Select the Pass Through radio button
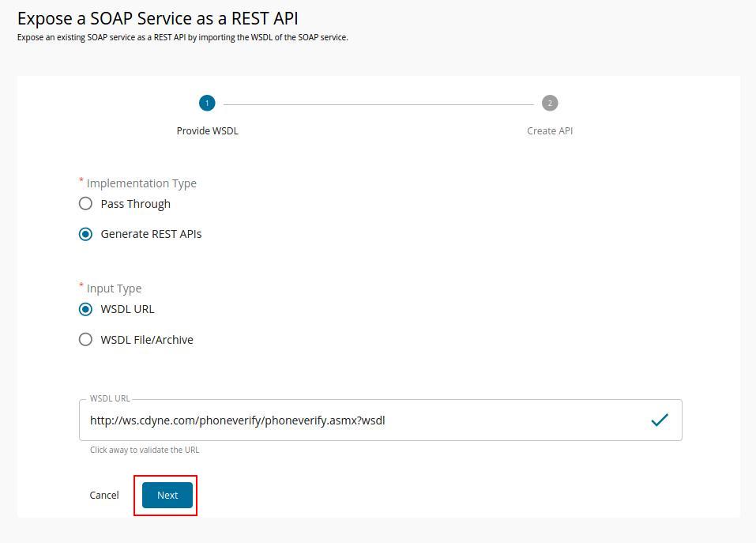The image size is (756, 543). [85, 204]
